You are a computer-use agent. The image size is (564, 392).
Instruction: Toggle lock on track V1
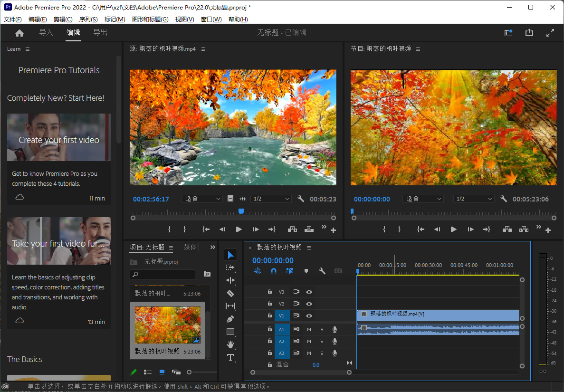[270, 315]
